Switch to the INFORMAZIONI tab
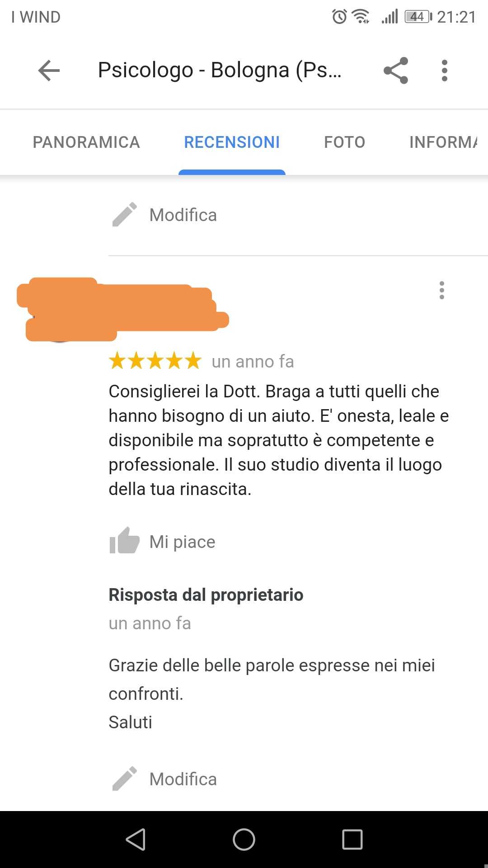Screen dimensions: 488x868 coord(443,142)
